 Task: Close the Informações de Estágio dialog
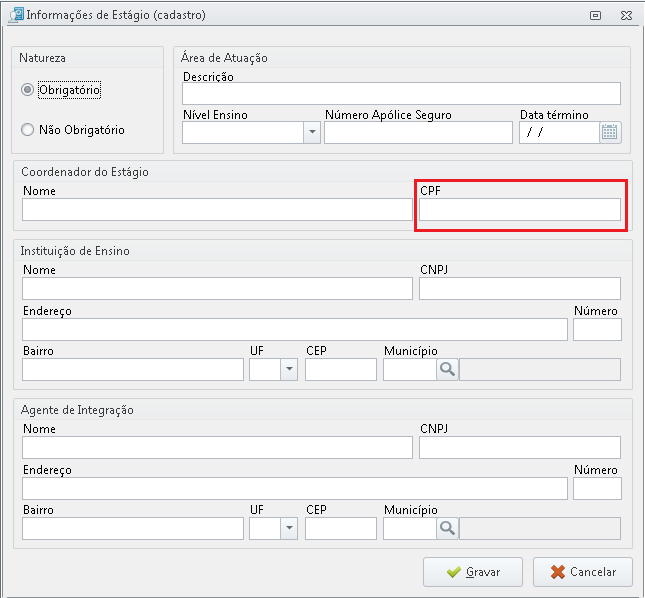tap(626, 16)
